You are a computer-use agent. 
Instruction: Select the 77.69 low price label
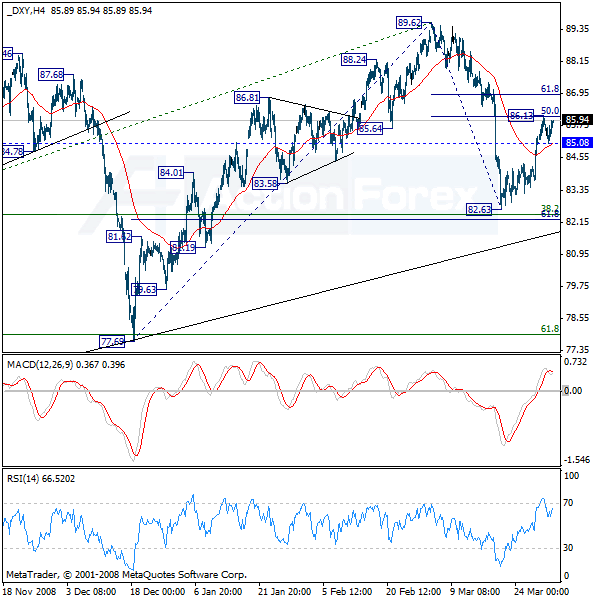112,341
